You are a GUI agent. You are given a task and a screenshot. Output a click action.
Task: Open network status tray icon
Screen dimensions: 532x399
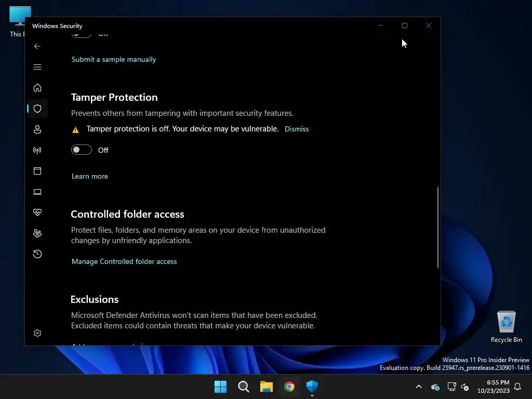pyautogui.click(x=451, y=387)
